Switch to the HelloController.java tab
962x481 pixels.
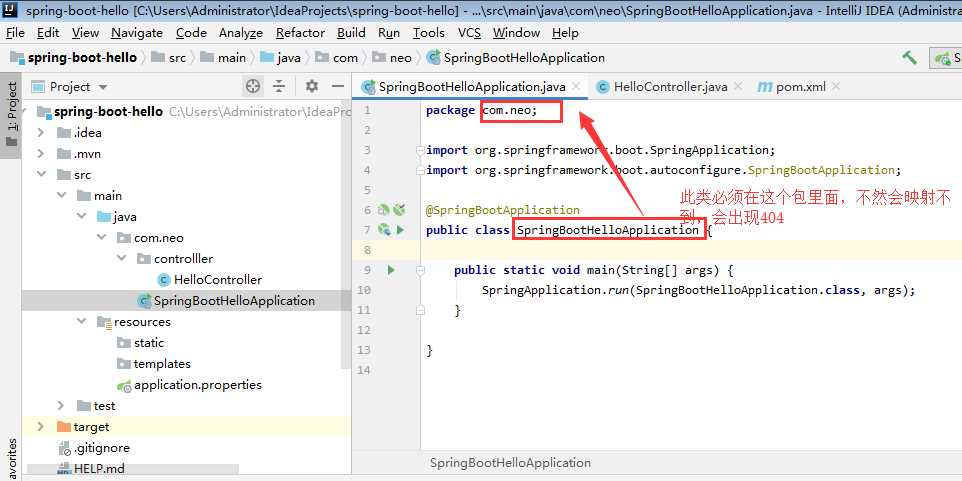coord(670,87)
